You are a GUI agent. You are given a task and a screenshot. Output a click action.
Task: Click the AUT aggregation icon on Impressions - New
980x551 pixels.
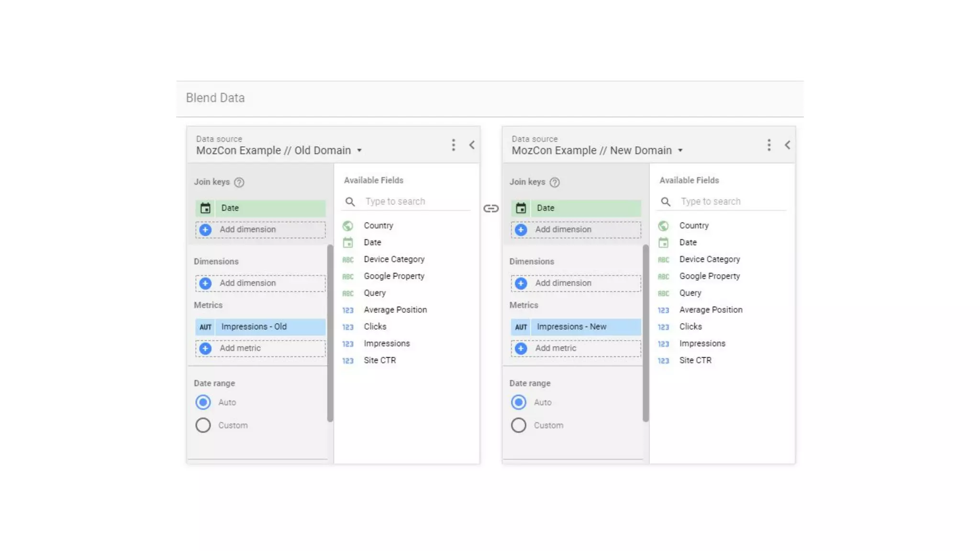521,327
